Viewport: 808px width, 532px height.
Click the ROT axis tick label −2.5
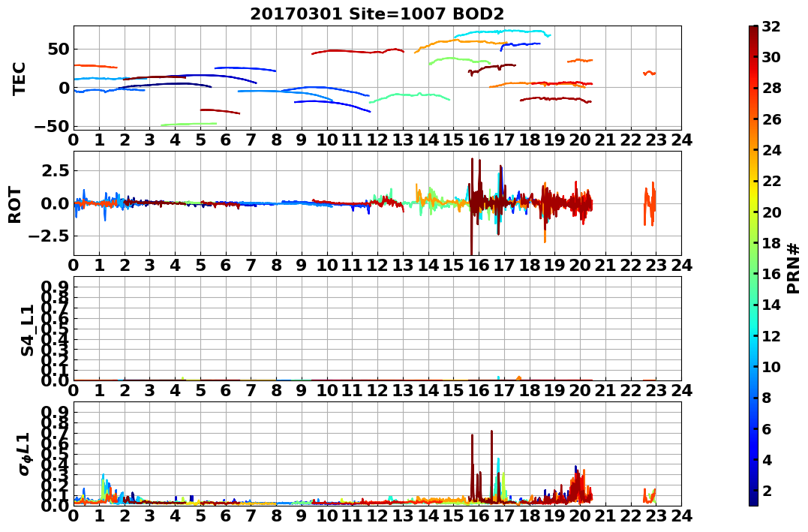(47, 236)
